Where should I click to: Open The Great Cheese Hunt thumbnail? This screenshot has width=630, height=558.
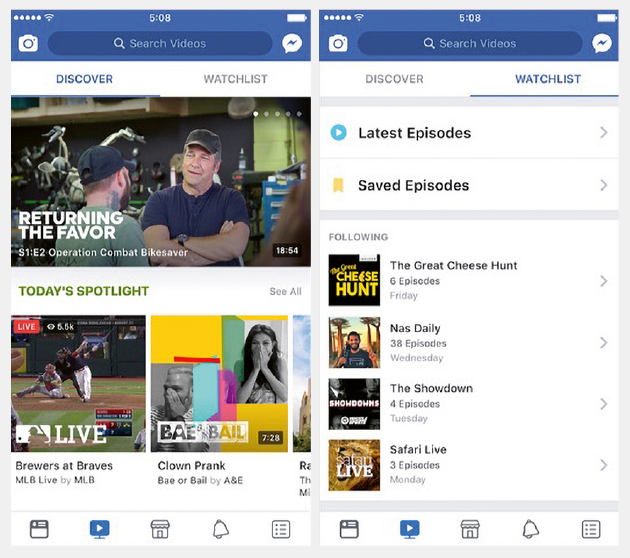point(354,280)
